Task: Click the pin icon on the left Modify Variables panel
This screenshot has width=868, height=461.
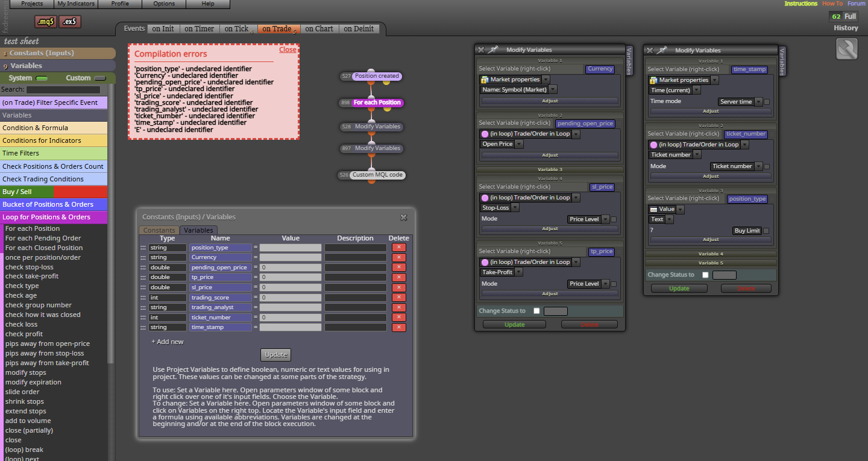Action: coord(494,50)
